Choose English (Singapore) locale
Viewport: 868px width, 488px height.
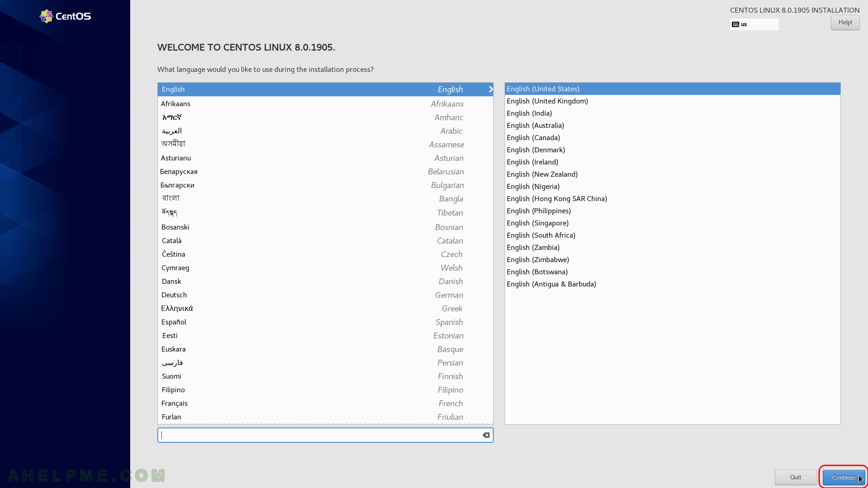(x=672, y=223)
